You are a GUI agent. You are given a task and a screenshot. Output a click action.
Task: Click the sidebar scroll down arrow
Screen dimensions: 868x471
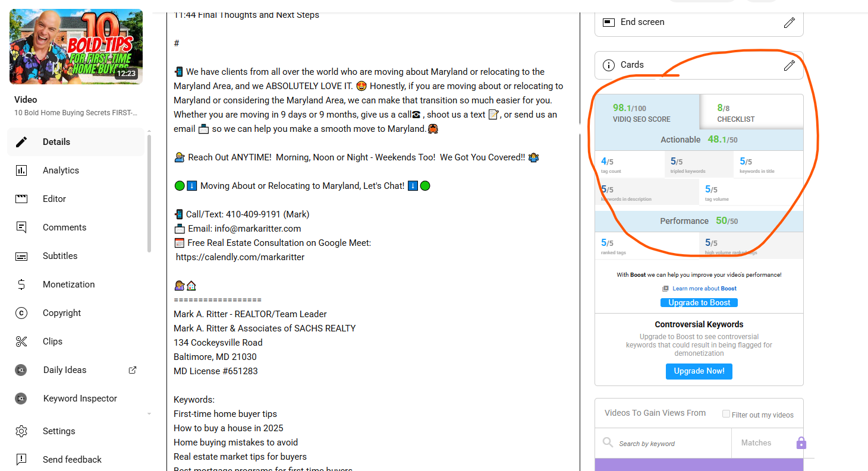point(149,413)
